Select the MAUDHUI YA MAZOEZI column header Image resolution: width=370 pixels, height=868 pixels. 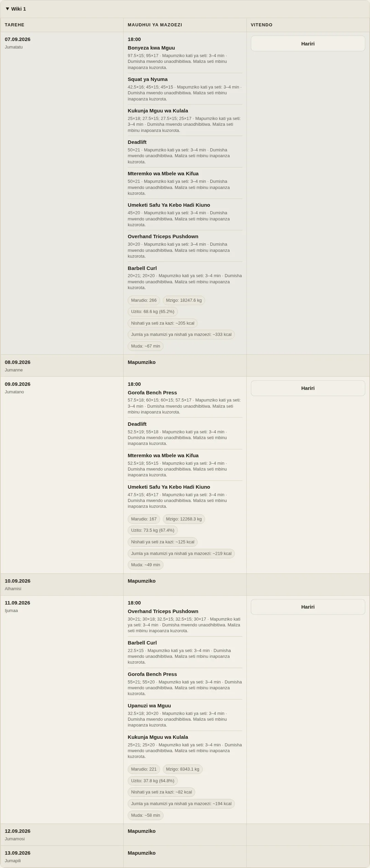[185, 25]
